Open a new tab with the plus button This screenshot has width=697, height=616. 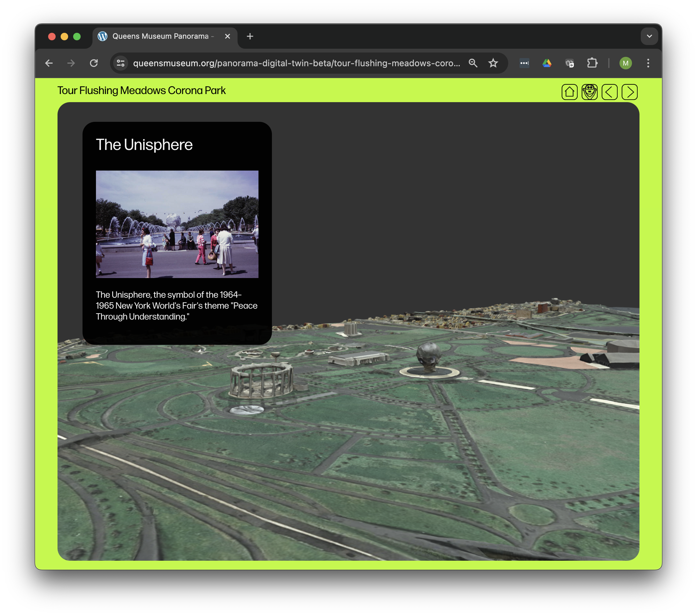click(x=250, y=36)
